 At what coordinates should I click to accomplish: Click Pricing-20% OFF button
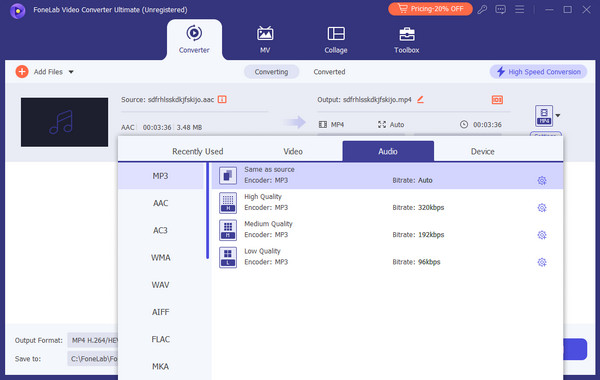tap(430, 9)
